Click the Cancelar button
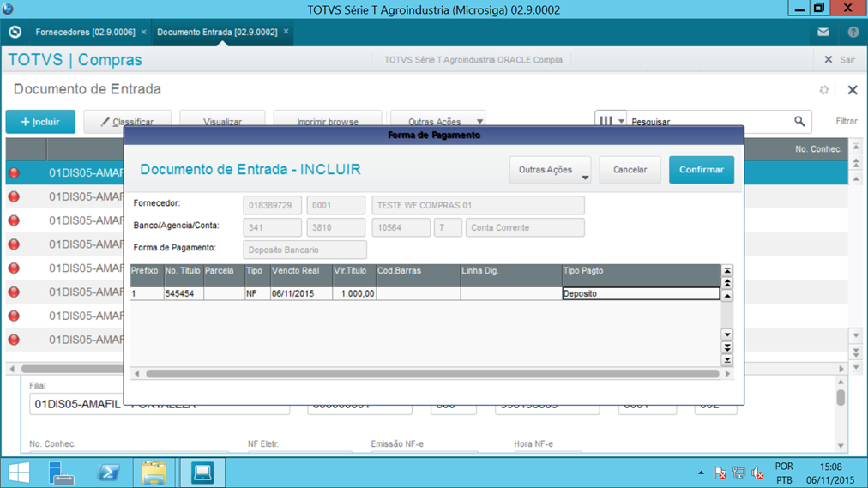The height and width of the screenshot is (488, 868). (x=630, y=170)
